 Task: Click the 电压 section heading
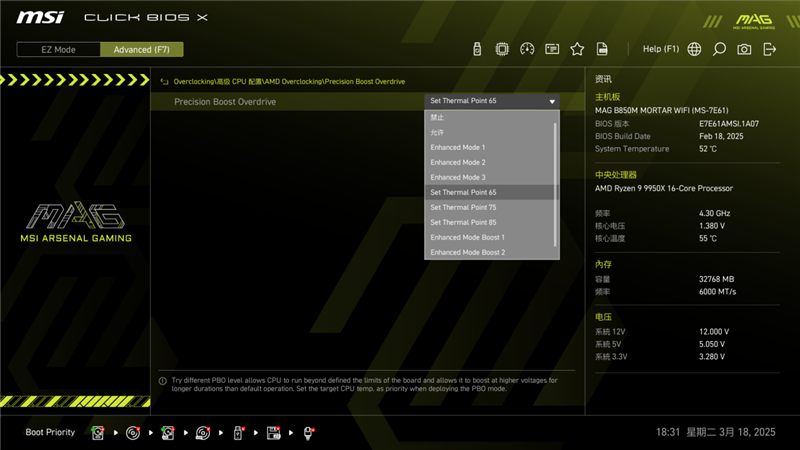[603, 317]
